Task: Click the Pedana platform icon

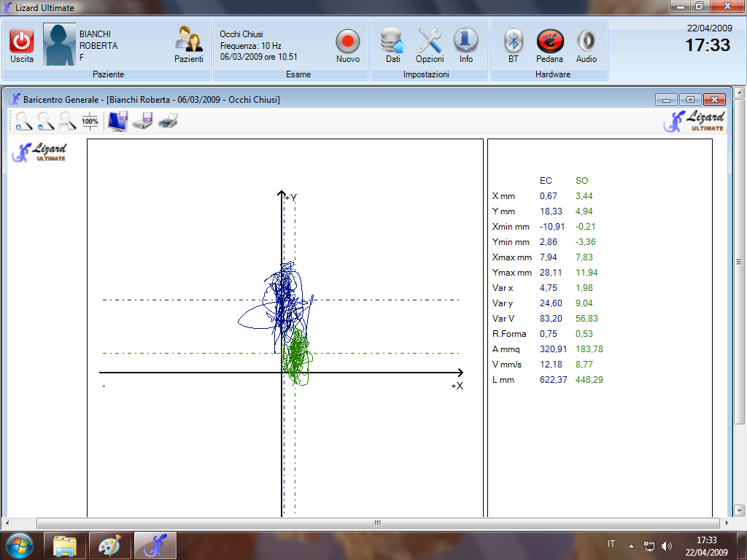Action: [x=549, y=42]
